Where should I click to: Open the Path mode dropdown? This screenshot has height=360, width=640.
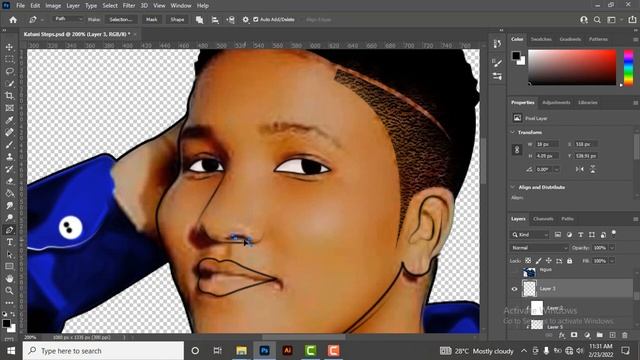tap(68, 19)
